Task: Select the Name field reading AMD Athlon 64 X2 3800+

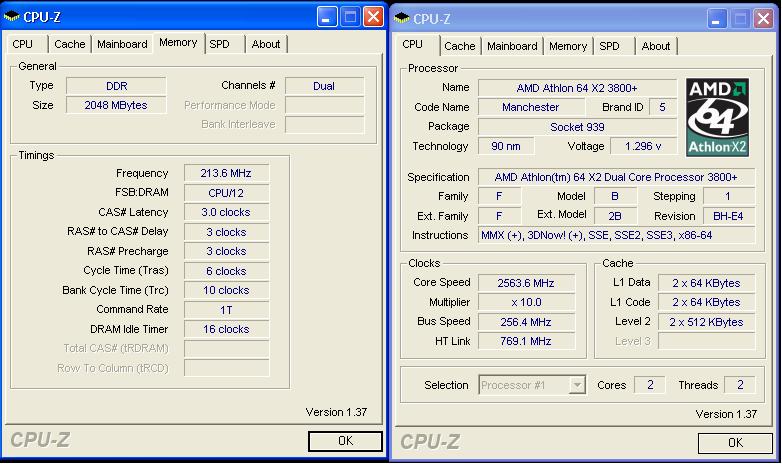Action: pyautogui.click(x=577, y=88)
